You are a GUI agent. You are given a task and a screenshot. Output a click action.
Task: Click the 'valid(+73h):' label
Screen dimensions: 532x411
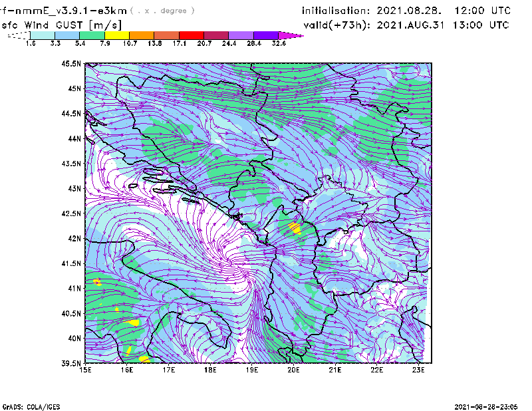pos(337,25)
